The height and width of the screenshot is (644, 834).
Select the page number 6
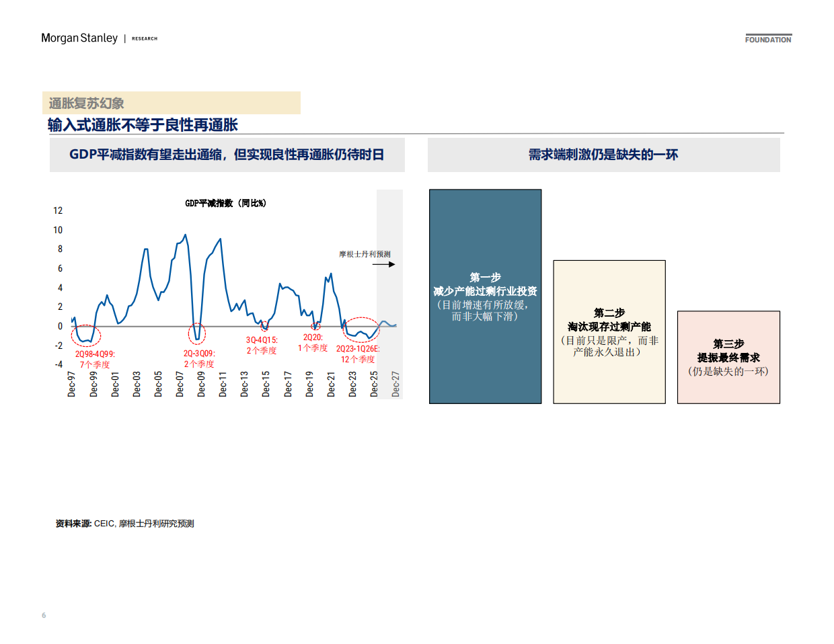coord(43,614)
